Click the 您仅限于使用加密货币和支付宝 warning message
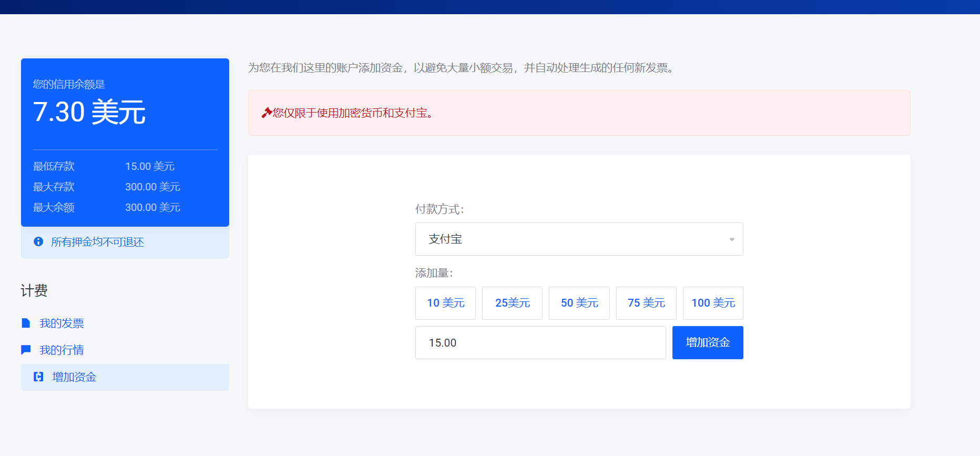The height and width of the screenshot is (456, 980). [353, 113]
